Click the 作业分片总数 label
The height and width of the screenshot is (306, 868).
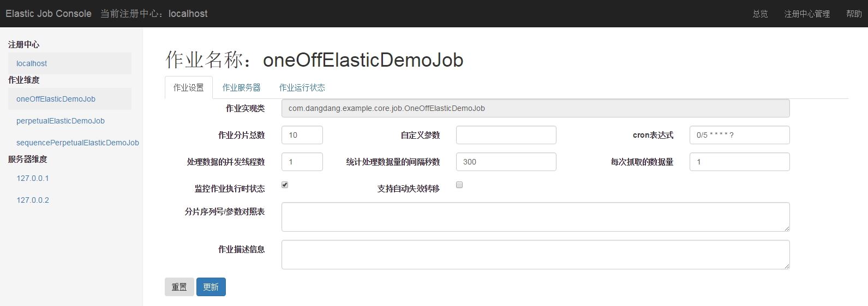point(242,135)
